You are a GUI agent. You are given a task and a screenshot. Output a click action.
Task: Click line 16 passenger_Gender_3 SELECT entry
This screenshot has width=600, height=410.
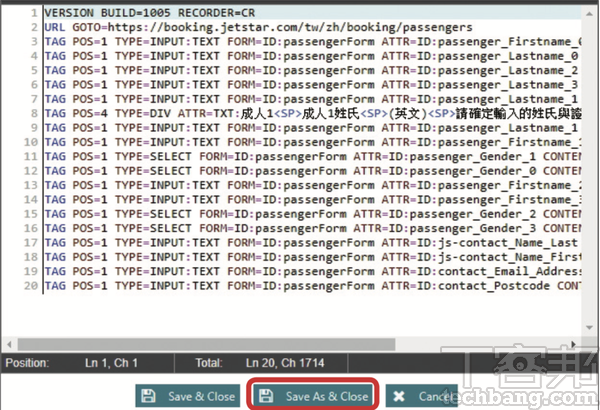(x=313, y=228)
